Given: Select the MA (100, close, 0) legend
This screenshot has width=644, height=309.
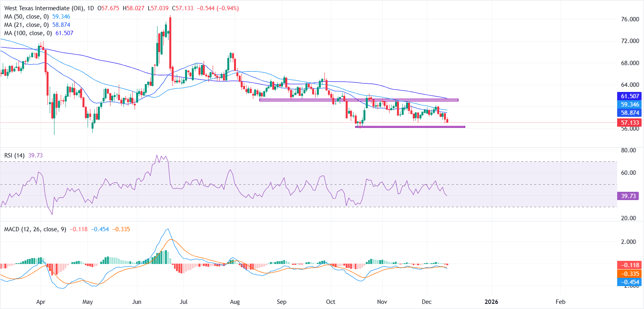Looking at the screenshot, I should click(x=28, y=33).
